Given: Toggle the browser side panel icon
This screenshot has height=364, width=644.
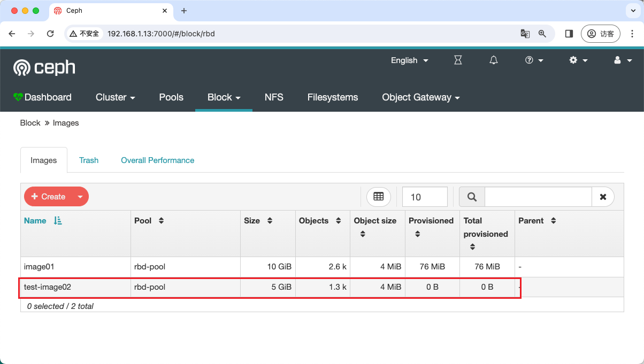Looking at the screenshot, I should pos(569,34).
